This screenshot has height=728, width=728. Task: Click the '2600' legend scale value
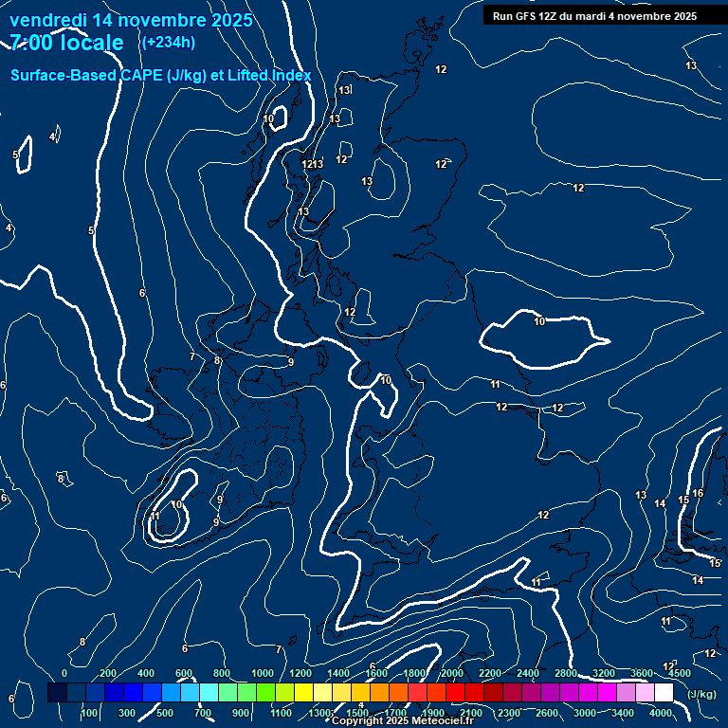[x=546, y=713]
